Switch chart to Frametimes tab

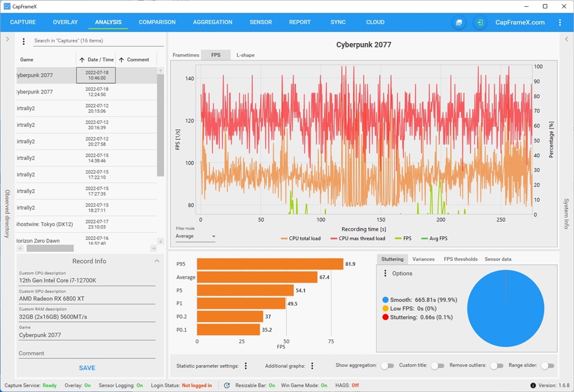[x=186, y=55]
